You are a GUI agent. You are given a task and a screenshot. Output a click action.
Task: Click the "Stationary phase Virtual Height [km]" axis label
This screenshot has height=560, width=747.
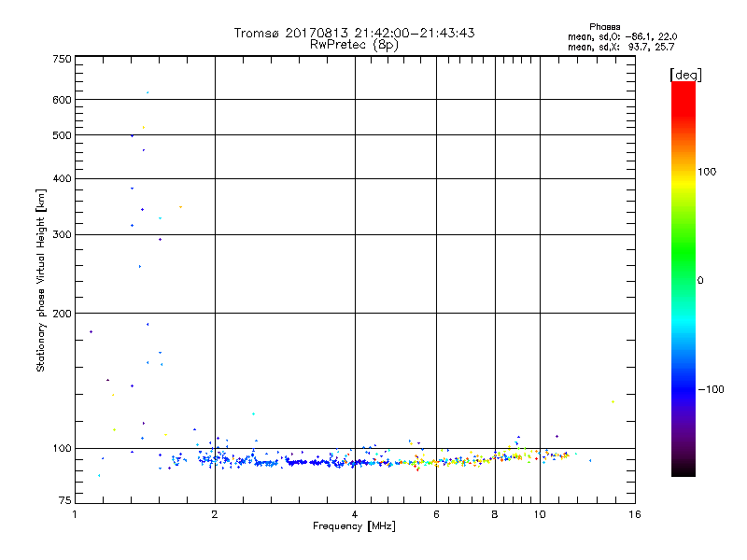[x=41, y=280]
